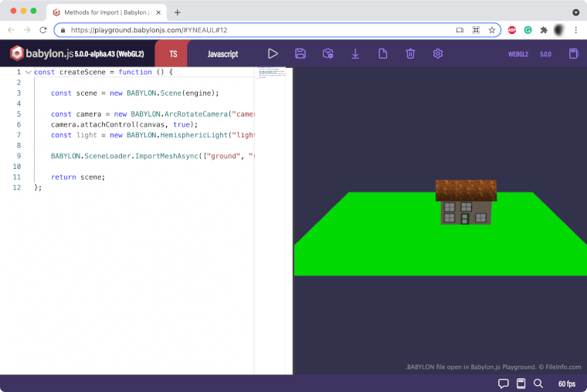Switch the editor language to TS
The height and width of the screenshot is (392, 587).
click(173, 54)
